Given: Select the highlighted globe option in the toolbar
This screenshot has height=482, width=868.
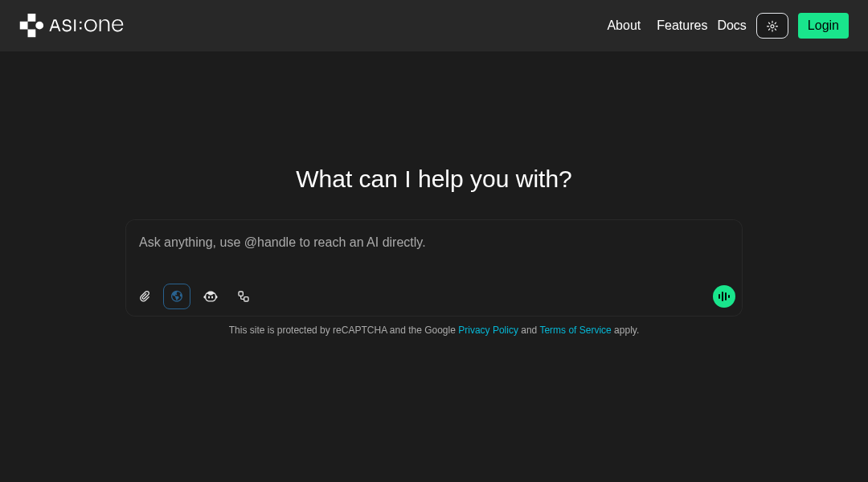Looking at the screenshot, I should click(x=177, y=296).
